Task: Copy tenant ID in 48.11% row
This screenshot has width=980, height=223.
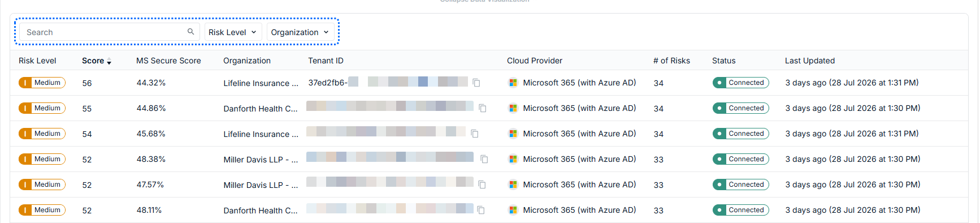Action: [481, 210]
